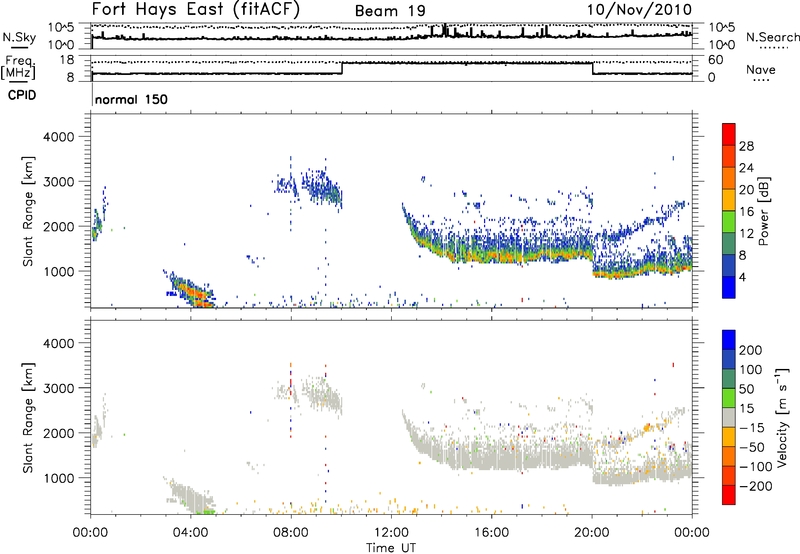Image resolution: width=800 pixels, height=554 pixels.
Task: Click the '-15' velocity colorbar tick
Action: pos(752,428)
